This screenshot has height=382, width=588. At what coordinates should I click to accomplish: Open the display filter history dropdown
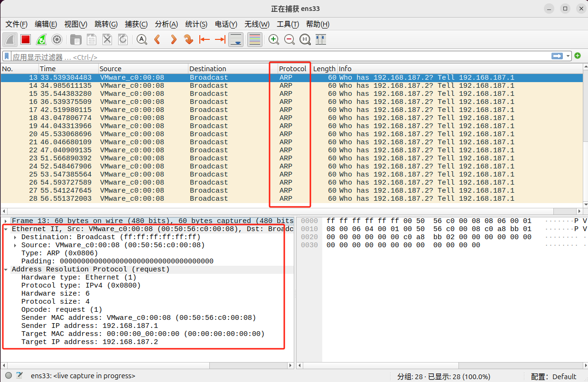pos(569,56)
